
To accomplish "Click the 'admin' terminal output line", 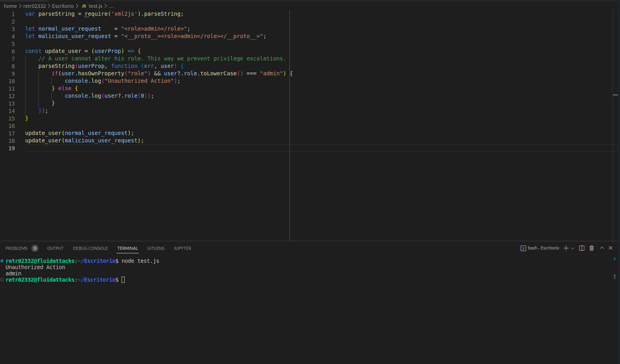I will click(x=13, y=273).
